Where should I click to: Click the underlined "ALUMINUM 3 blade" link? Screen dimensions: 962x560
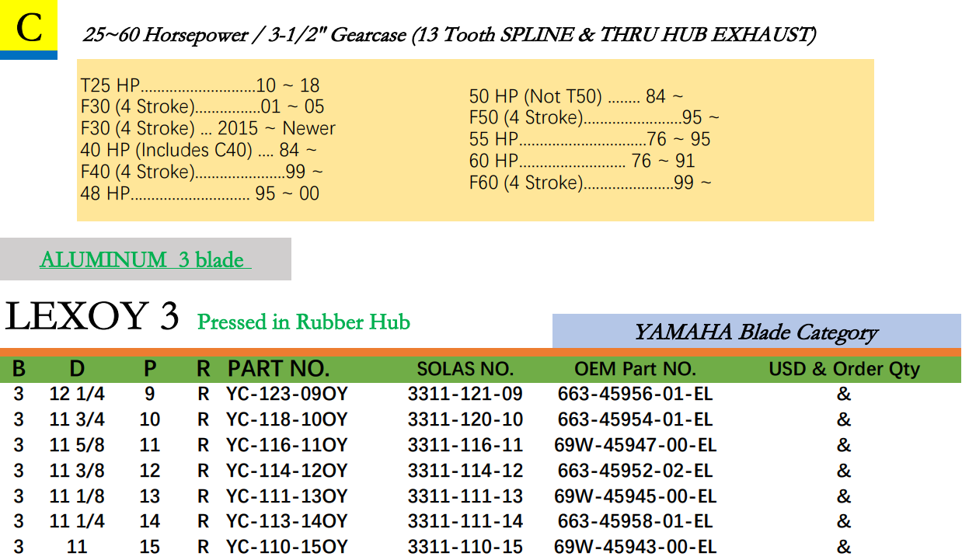[145, 259]
